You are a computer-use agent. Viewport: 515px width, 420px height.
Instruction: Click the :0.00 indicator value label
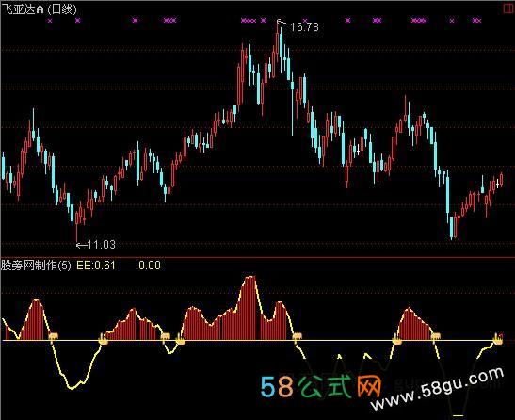(x=148, y=266)
